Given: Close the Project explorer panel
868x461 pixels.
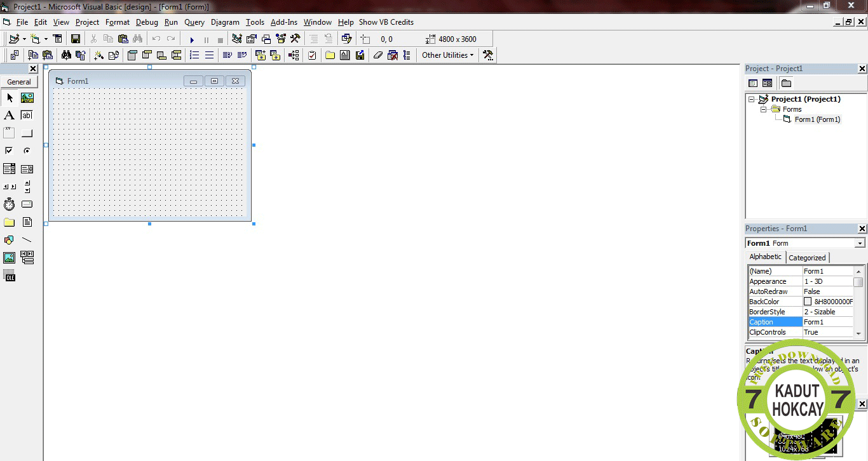Looking at the screenshot, I should click(862, 69).
